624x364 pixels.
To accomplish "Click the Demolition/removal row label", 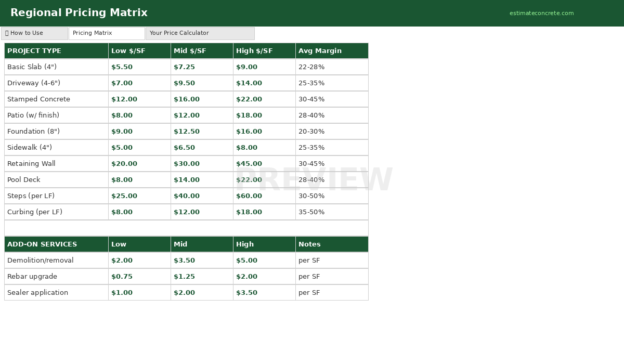I will pos(40,260).
